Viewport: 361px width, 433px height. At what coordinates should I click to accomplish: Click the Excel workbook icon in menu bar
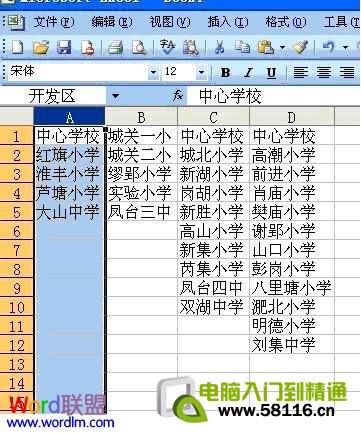16,22
